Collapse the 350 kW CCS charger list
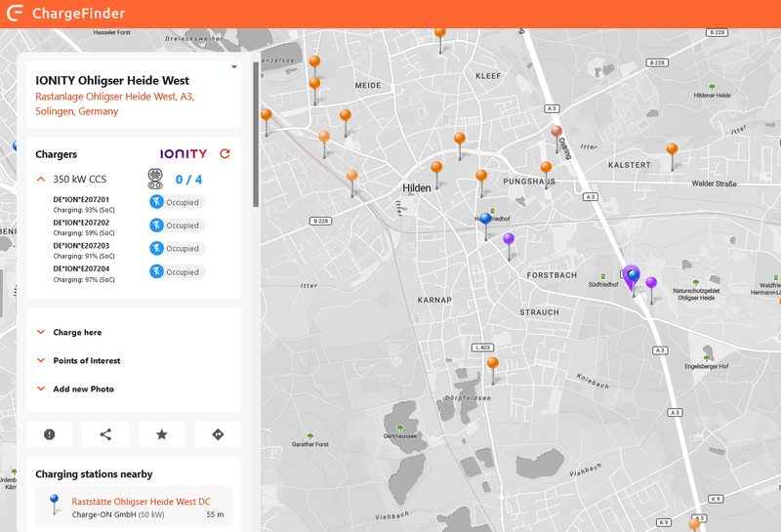This screenshot has width=781, height=532. click(41, 180)
